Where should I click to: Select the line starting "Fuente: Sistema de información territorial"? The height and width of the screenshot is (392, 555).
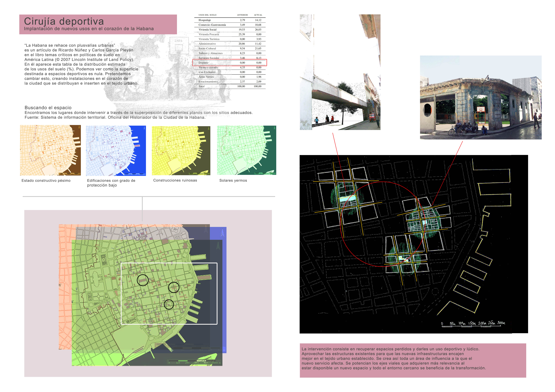pos(115,117)
